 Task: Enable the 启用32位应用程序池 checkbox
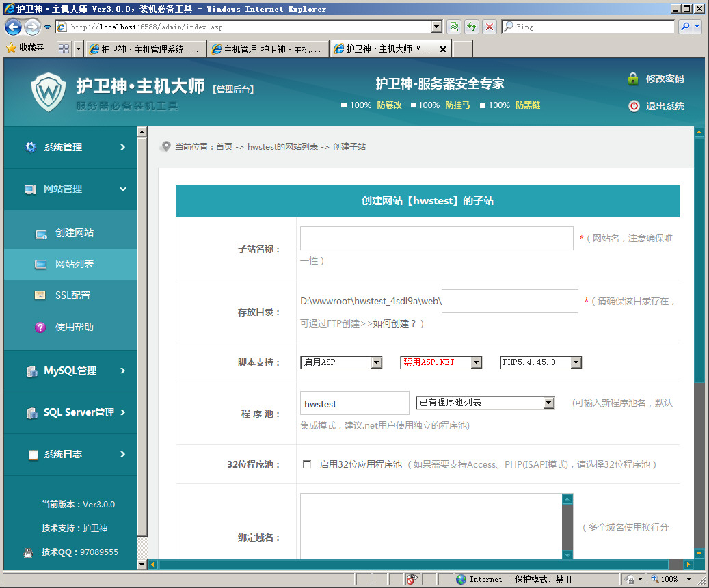tap(307, 464)
